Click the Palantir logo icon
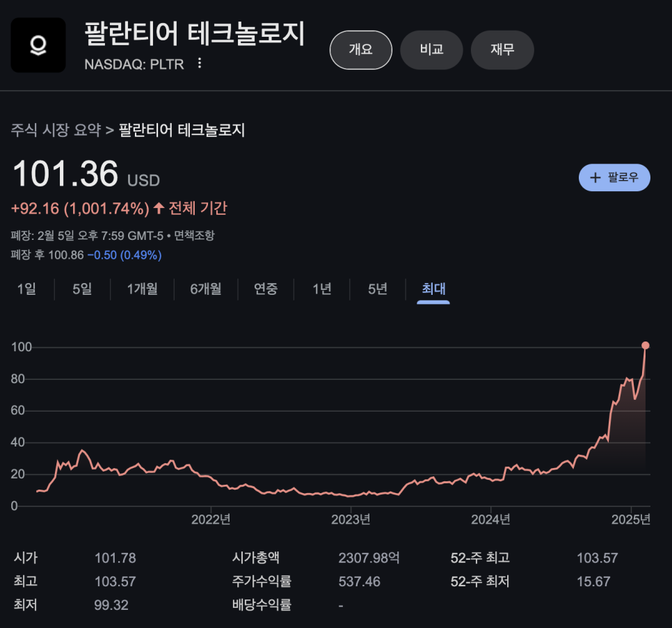Screen dimensions: 672x628 [38, 45]
